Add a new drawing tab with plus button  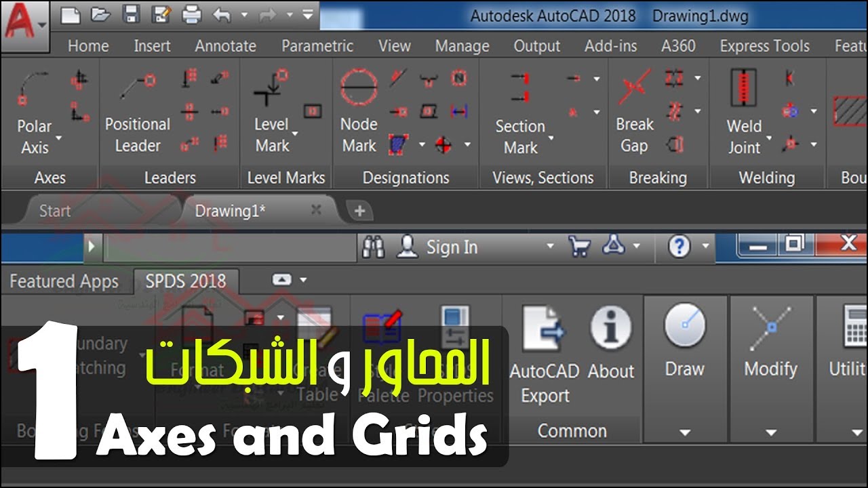tap(359, 211)
